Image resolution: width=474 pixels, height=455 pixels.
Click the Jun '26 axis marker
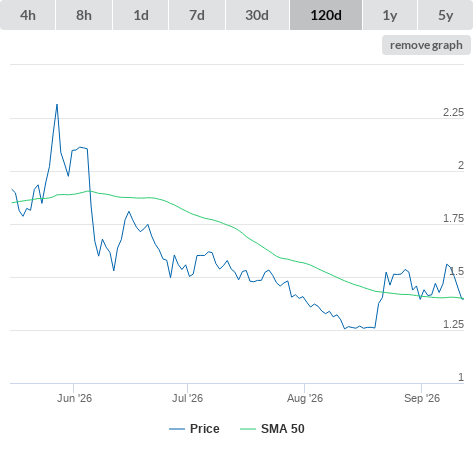tap(74, 398)
